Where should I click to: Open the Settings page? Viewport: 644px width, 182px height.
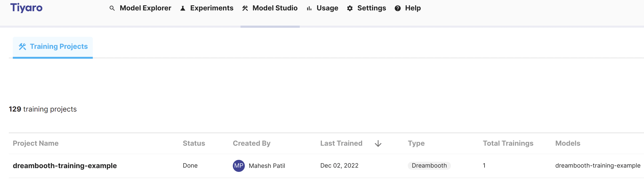coord(371,8)
